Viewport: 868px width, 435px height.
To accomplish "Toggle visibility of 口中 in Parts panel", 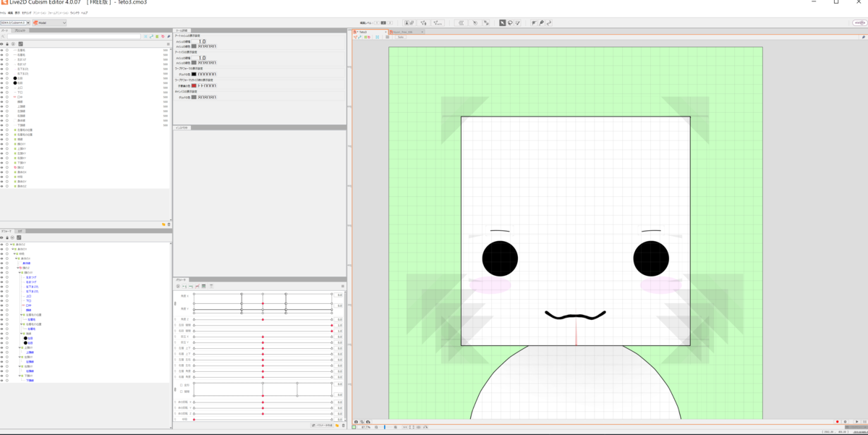I will [2, 97].
